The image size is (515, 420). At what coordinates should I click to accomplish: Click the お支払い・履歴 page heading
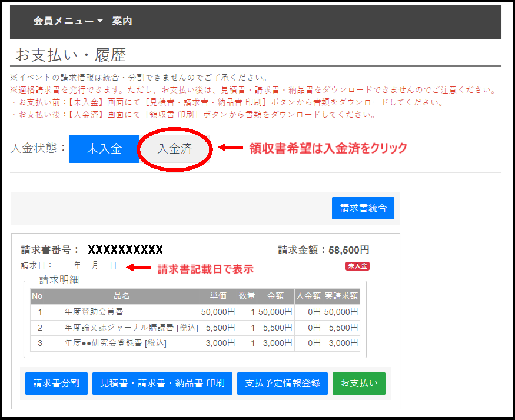(x=71, y=55)
